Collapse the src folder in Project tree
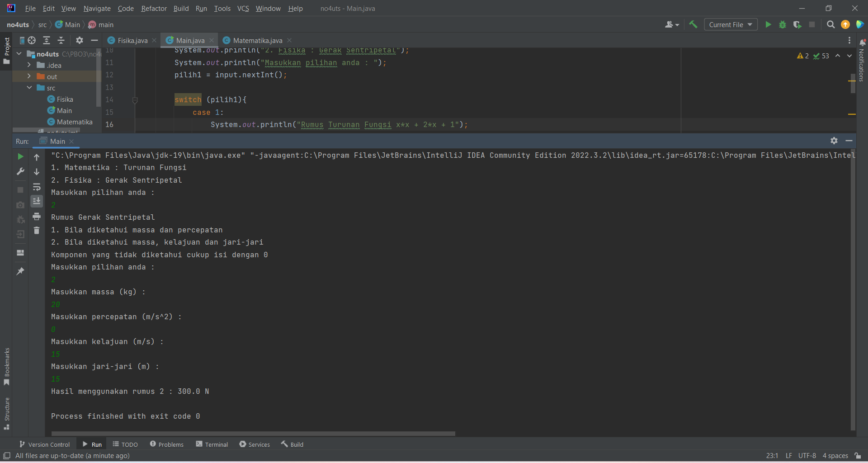Screen dimensions: 868x463 click(29, 87)
